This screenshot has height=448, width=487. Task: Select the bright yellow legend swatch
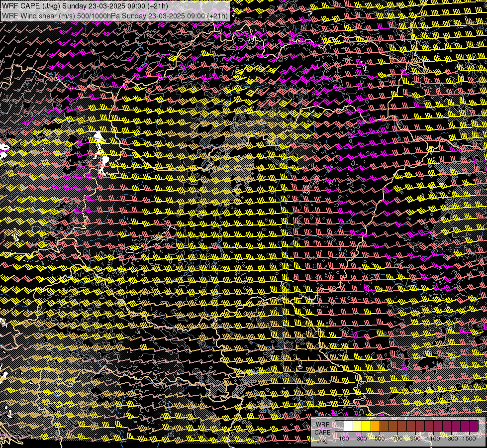(366, 426)
